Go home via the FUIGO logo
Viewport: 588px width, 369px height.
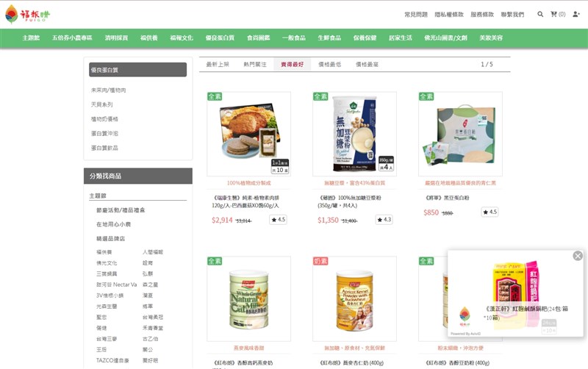27,14
